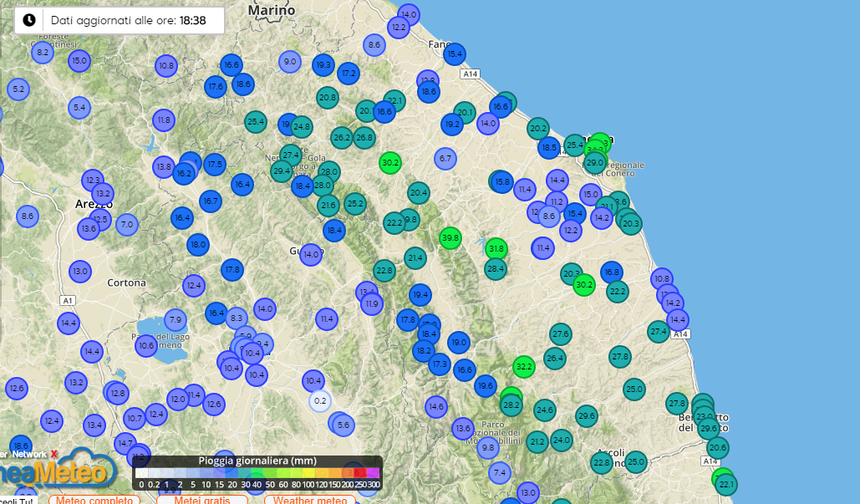Click the clock icon beside update time
860x504 pixels.
coord(29,20)
